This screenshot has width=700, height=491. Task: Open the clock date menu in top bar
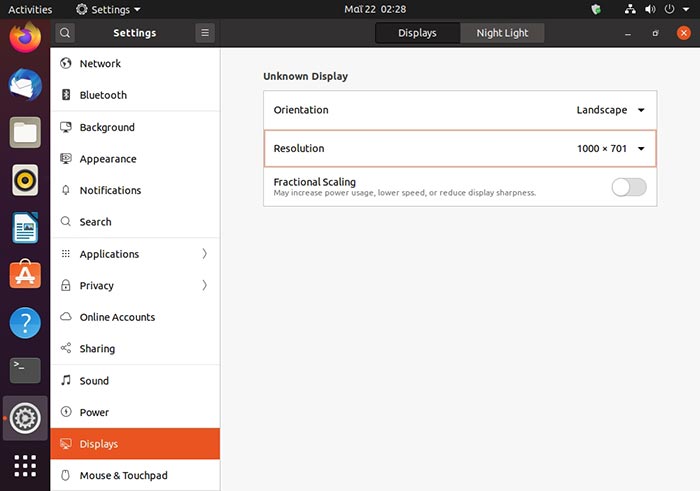(x=375, y=9)
